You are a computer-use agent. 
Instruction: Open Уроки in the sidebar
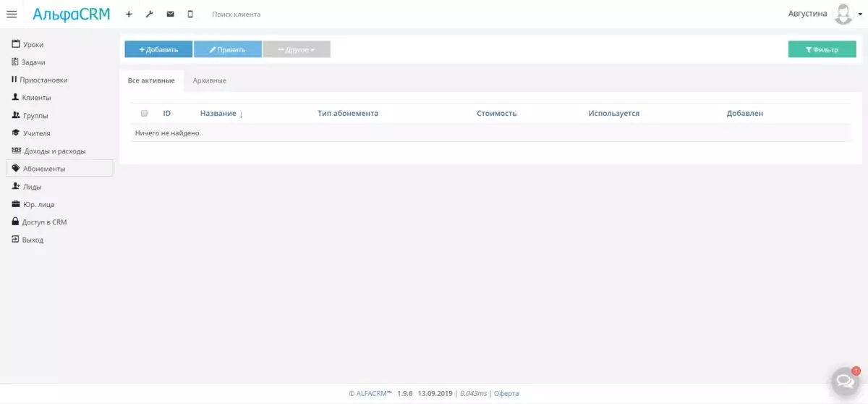pyautogui.click(x=59, y=44)
